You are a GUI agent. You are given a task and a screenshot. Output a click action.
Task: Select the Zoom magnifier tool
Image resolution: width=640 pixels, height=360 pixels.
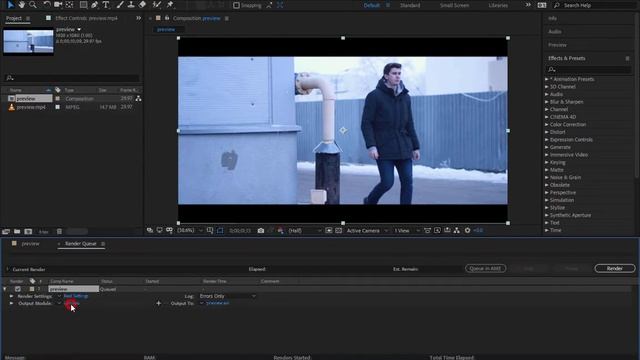[x=33, y=5]
